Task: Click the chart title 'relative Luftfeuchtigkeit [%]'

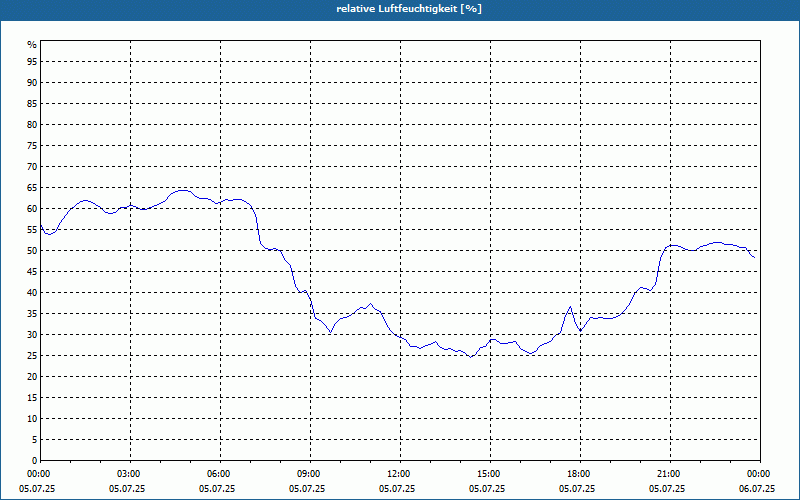Action: click(x=409, y=9)
